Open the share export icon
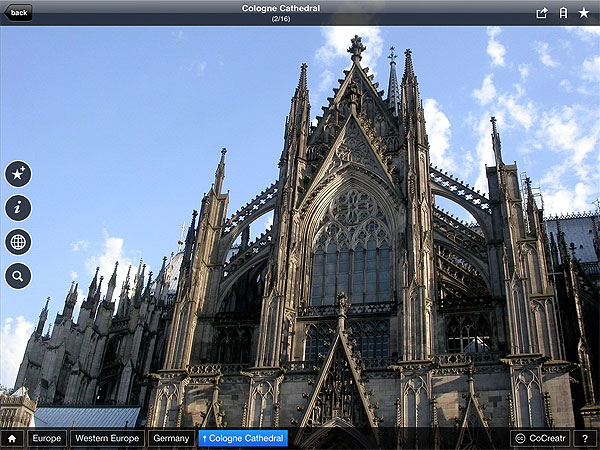Image resolution: width=600 pixels, height=450 pixels. pos(542,13)
